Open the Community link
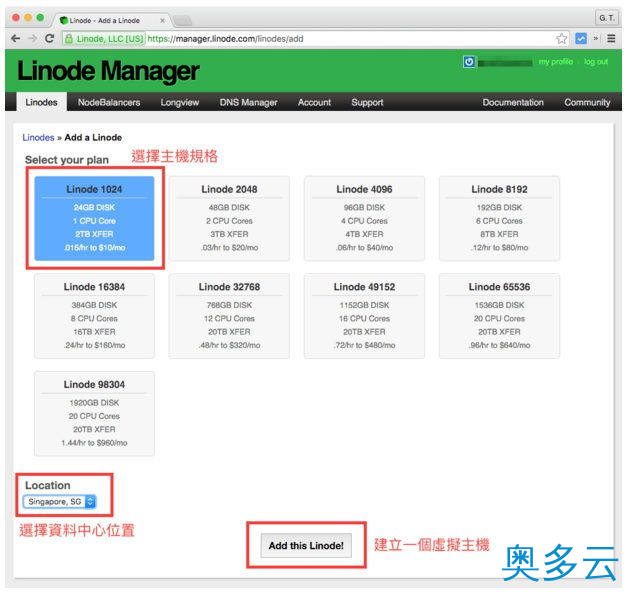The width and height of the screenshot is (629, 592). click(x=587, y=102)
